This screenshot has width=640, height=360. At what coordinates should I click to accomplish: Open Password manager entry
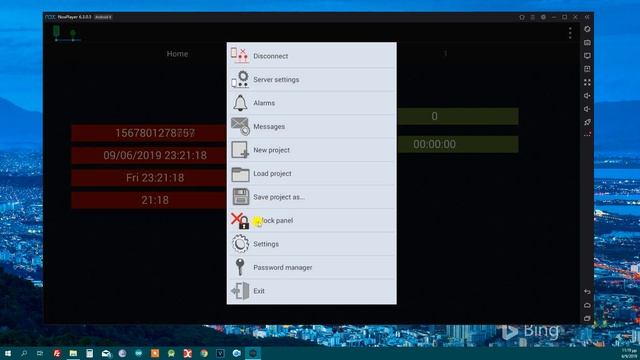[311, 267]
